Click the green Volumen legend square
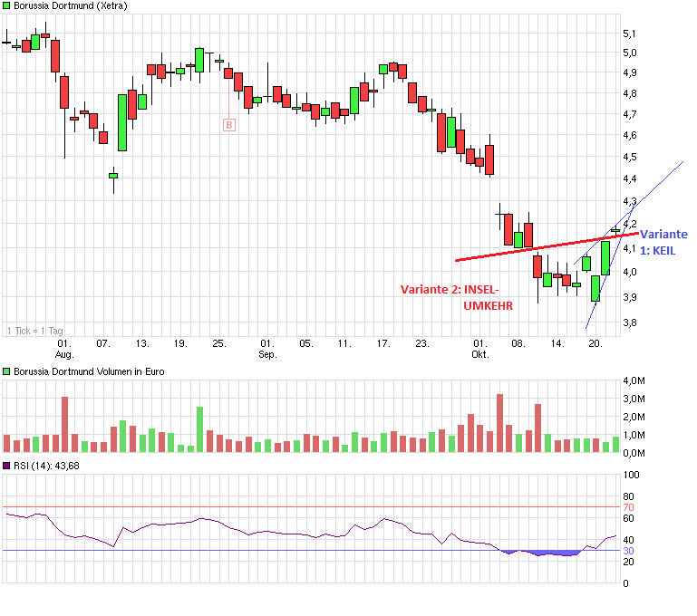Screen dimensions: 697x616 pos(6,371)
